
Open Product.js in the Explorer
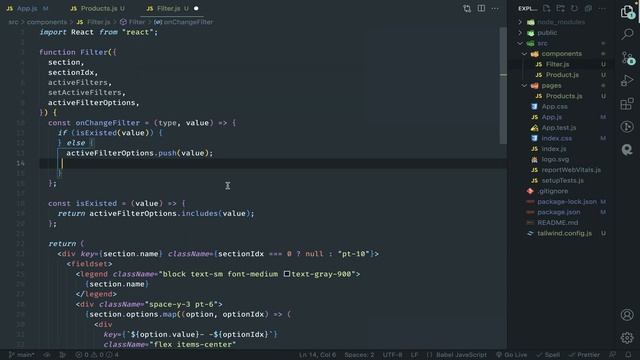(562, 75)
